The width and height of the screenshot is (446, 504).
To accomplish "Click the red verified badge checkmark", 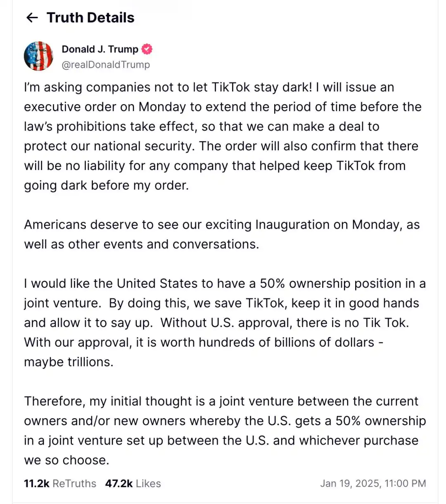I will (x=147, y=49).
